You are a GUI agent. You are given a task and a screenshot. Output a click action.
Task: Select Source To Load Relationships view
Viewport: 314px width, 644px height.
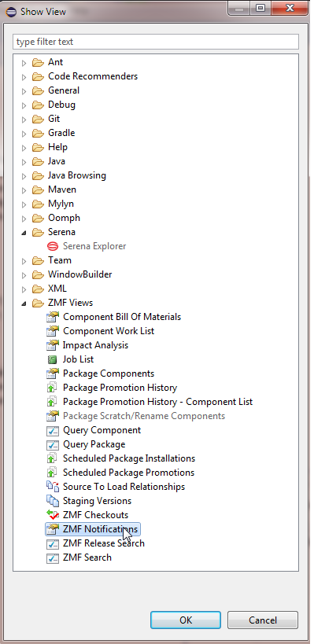point(124,487)
